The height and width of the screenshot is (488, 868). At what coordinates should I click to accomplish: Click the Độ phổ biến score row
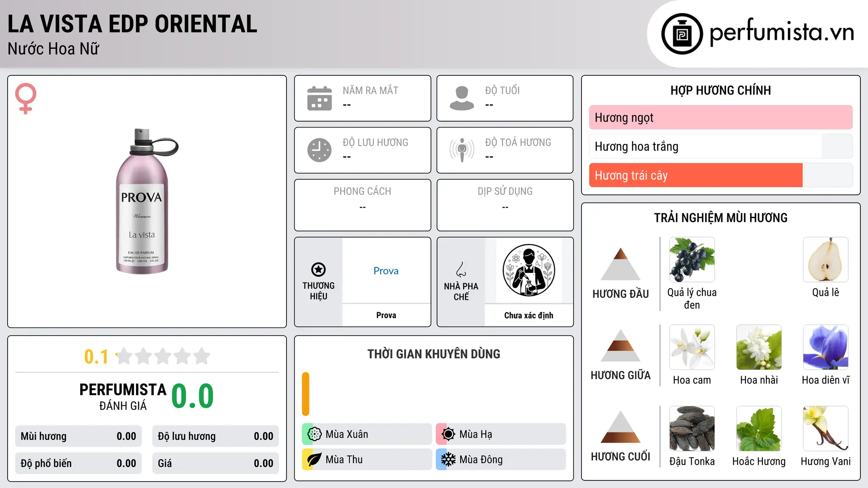[78, 463]
